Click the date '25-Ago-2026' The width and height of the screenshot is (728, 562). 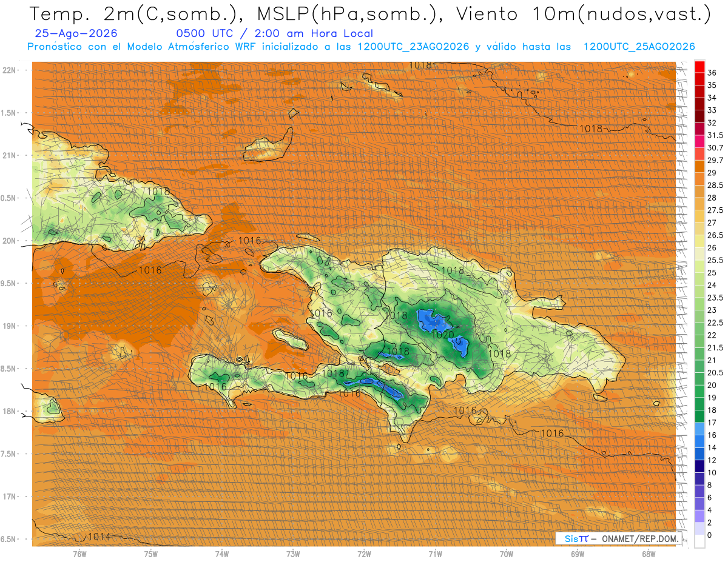coord(76,33)
